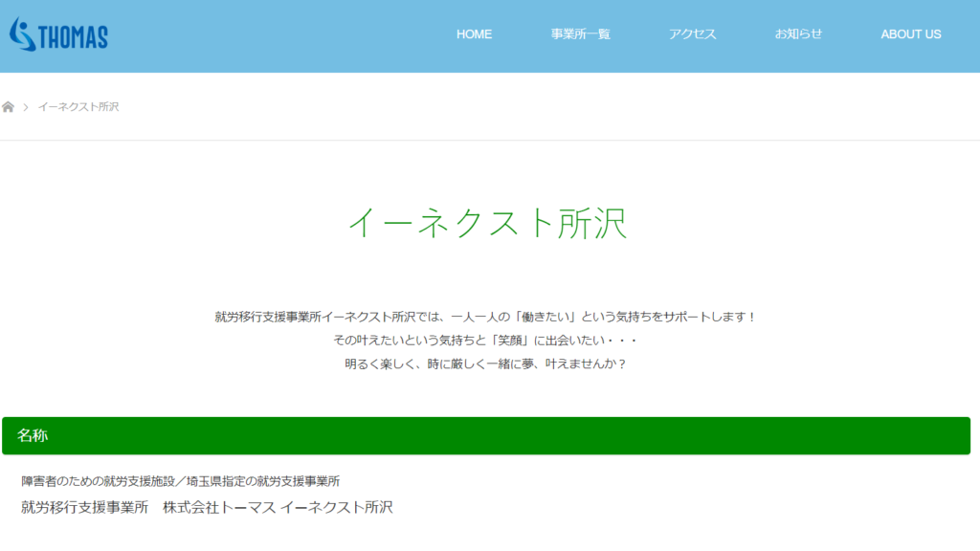Open the アクセス navigation link
The width and height of the screenshot is (980, 551).
click(x=692, y=34)
